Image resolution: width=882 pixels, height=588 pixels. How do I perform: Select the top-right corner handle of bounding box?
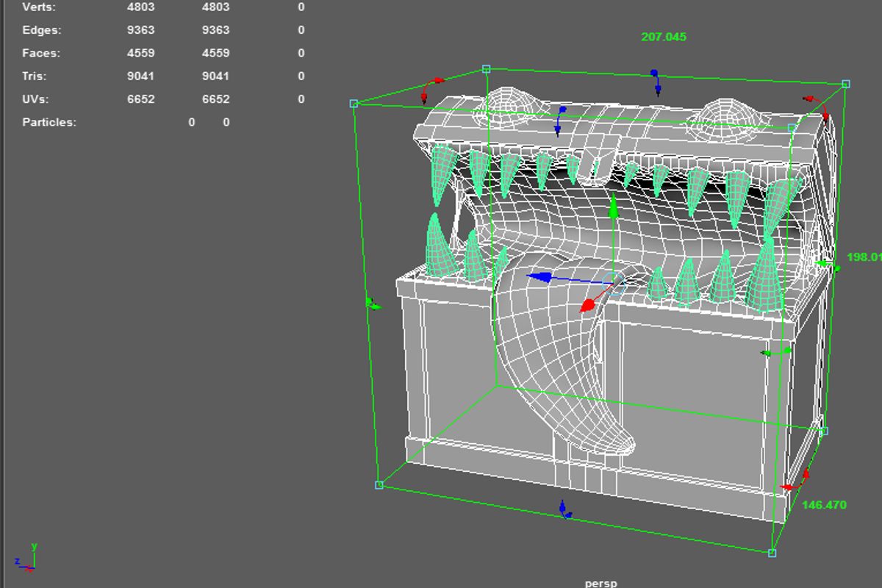tap(846, 84)
